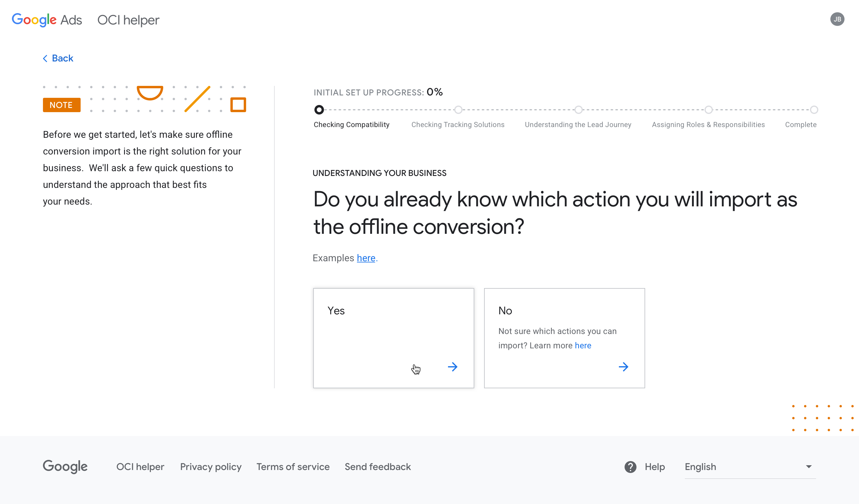The image size is (859, 504).
Task: Click the Understanding the Lead Journey step
Action: pyautogui.click(x=578, y=124)
